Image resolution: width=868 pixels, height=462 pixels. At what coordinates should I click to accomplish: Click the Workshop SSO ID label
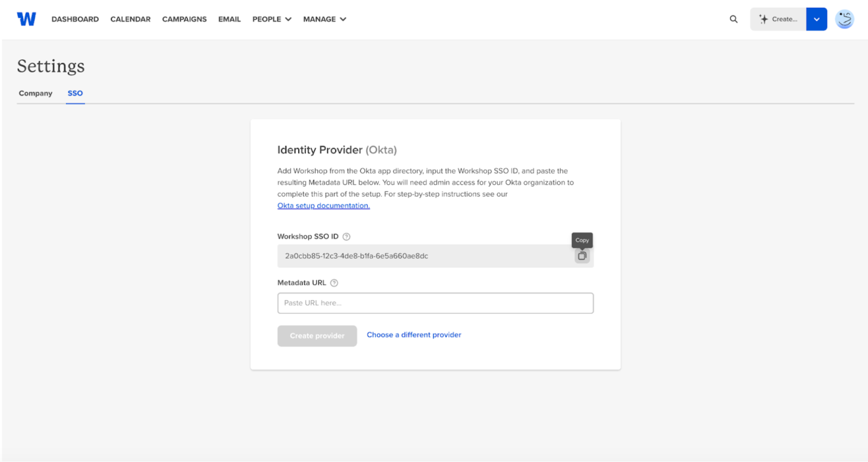point(308,236)
